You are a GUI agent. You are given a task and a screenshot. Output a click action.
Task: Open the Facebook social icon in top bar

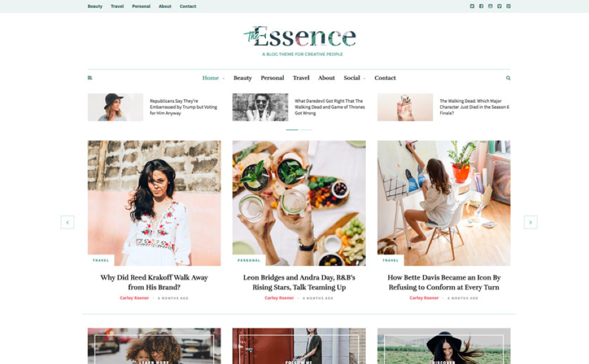tap(481, 6)
